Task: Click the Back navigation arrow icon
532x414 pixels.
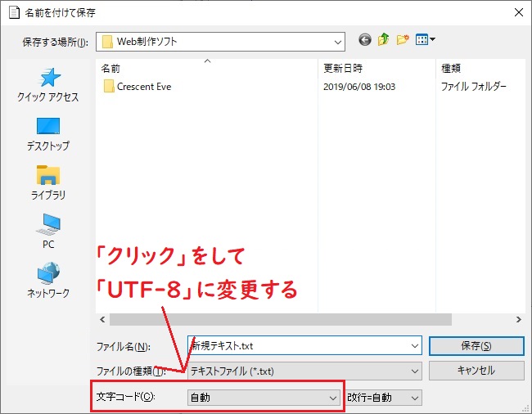Action: (x=364, y=40)
